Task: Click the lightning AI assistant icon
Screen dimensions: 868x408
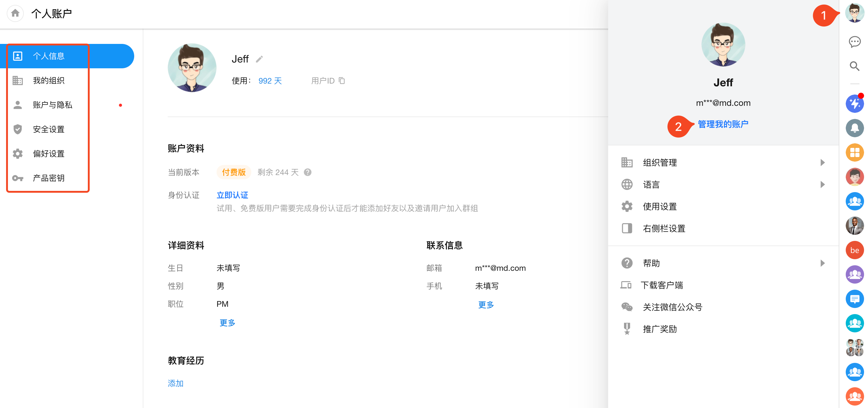Action: click(x=854, y=103)
